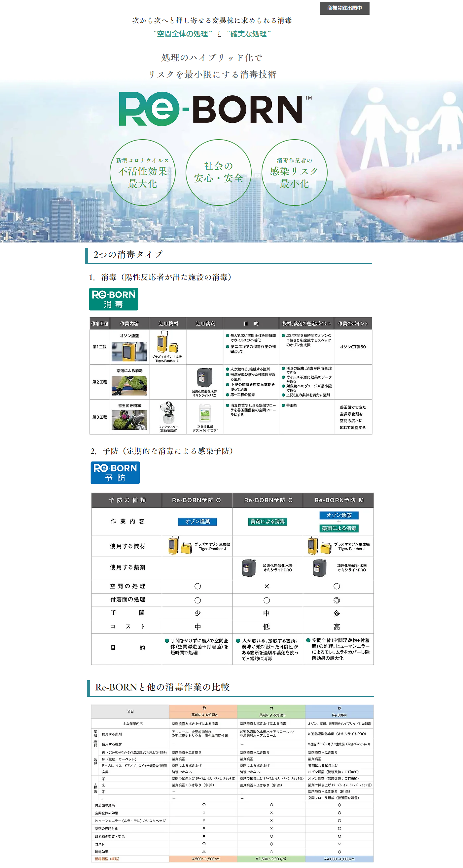This screenshot has height=868, width=463.
Task: Click the ozone generator image under Re-BORN予防 O
Action: pyautogui.click(x=180, y=546)
